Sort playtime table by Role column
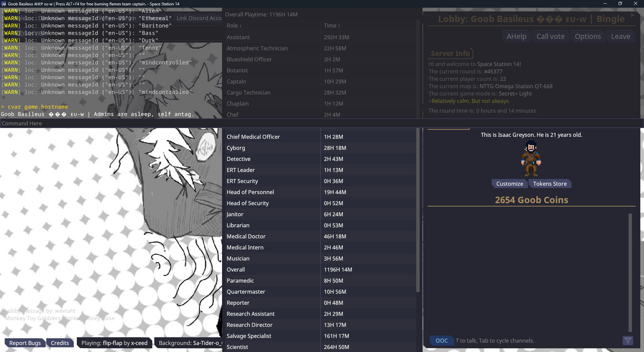644x352 pixels. (234, 25)
